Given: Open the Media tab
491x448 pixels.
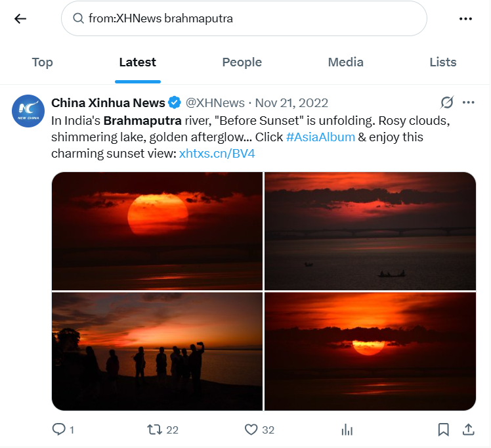Looking at the screenshot, I should point(345,62).
